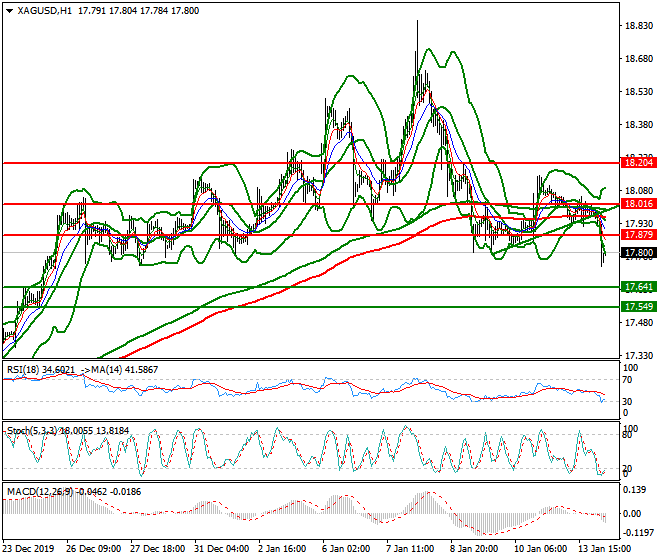This screenshot has width=660, height=560.
Task: Select the green 17.549 support level tag
Action: coord(638,307)
